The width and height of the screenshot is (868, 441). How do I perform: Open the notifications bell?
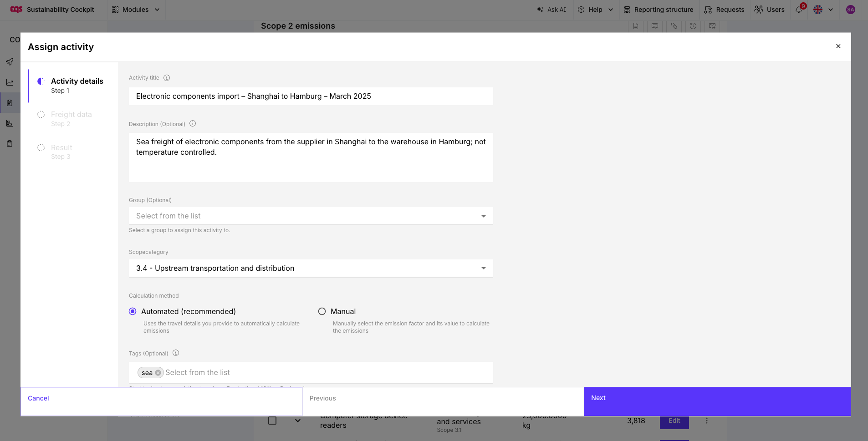799,10
